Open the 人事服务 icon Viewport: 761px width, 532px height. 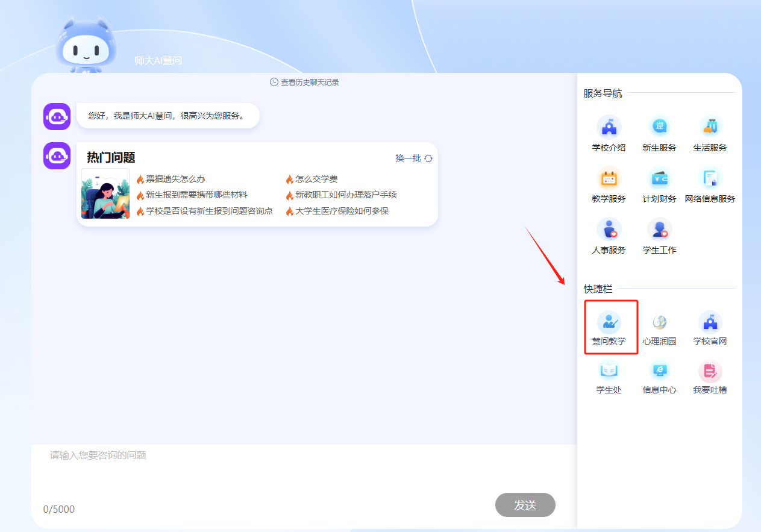609,230
